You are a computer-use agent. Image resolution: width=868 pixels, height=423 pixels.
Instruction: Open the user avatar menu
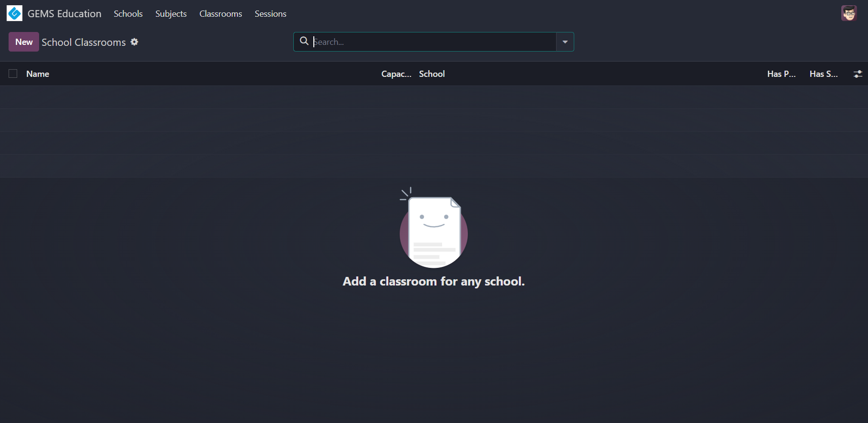coord(849,13)
